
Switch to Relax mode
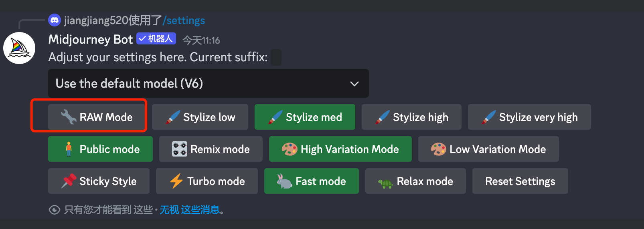pos(415,181)
